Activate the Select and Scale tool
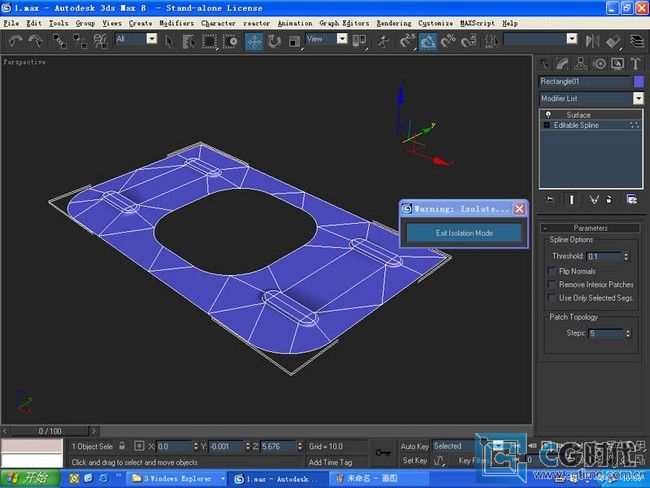The width and height of the screenshot is (650, 488). (x=294, y=41)
